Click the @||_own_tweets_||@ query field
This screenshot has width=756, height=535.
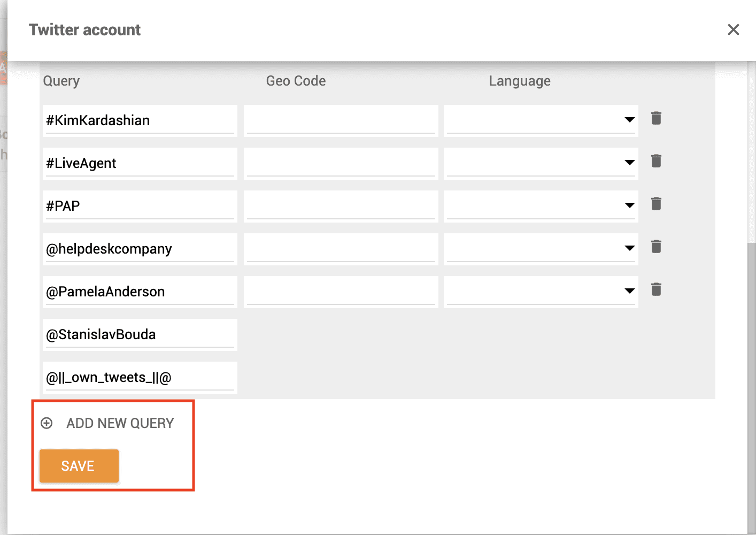tap(140, 377)
